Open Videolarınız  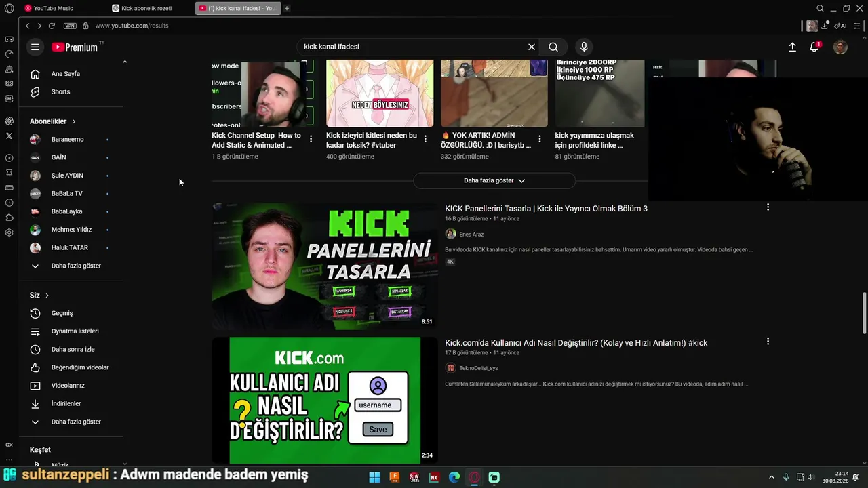tap(71, 386)
